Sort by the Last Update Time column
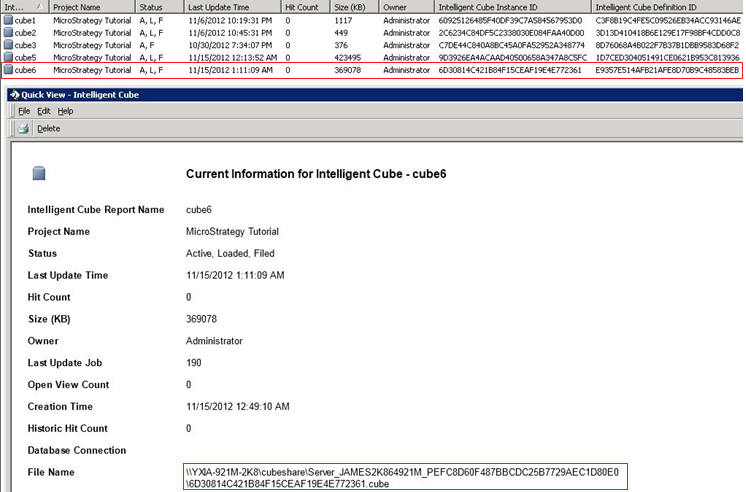 232,6
